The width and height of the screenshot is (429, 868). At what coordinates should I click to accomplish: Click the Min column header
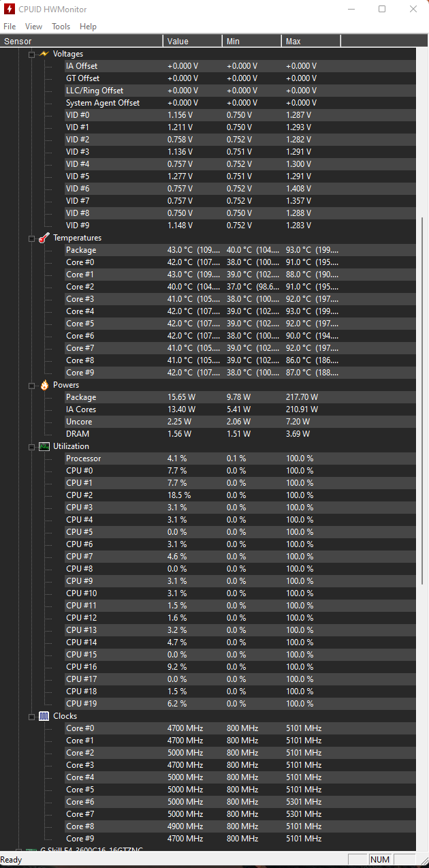pos(252,41)
